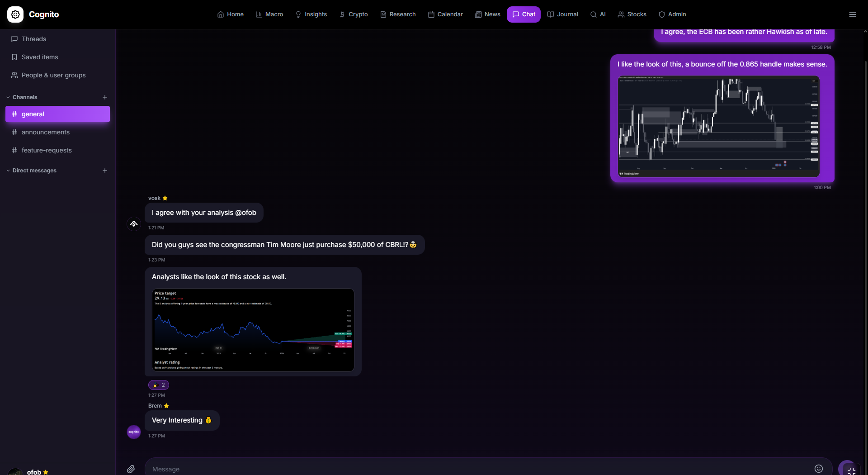Open the hamburger menu
The height and width of the screenshot is (475, 868).
pos(853,14)
